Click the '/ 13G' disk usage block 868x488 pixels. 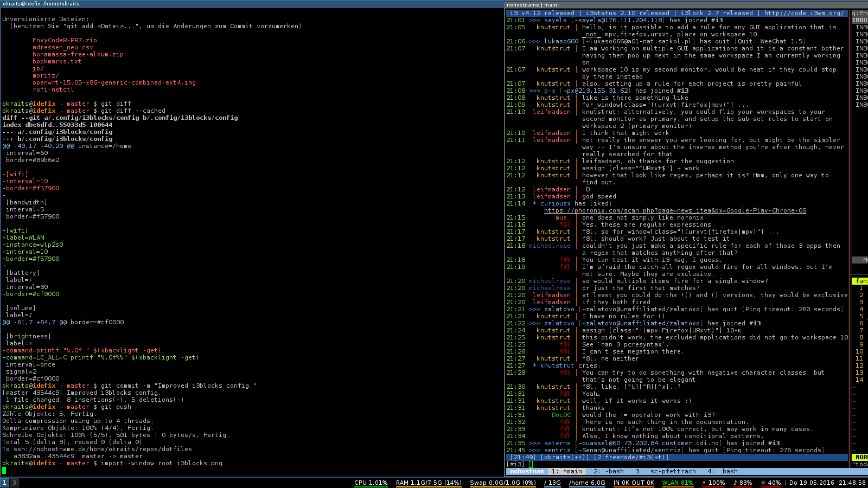point(552,483)
